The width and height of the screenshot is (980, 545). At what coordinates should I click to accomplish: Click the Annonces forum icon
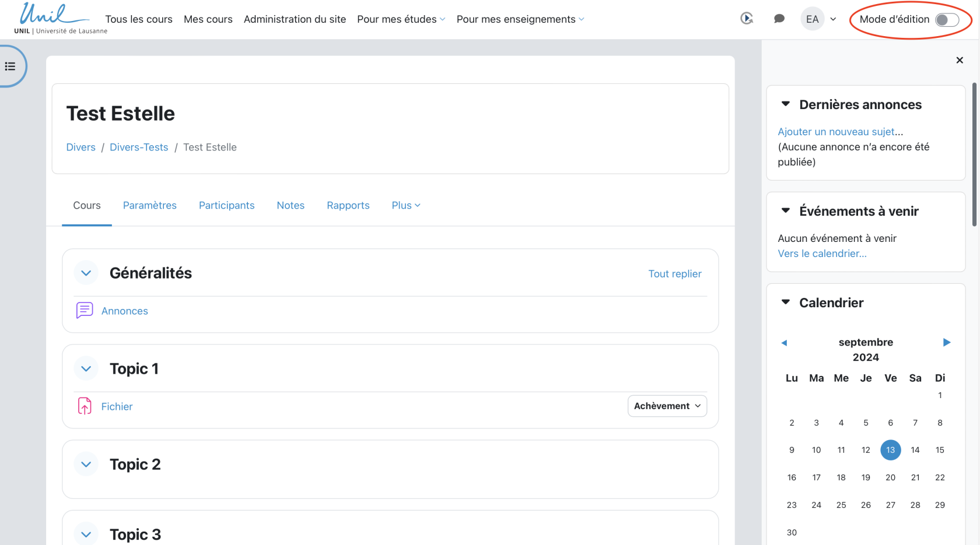coord(85,311)
